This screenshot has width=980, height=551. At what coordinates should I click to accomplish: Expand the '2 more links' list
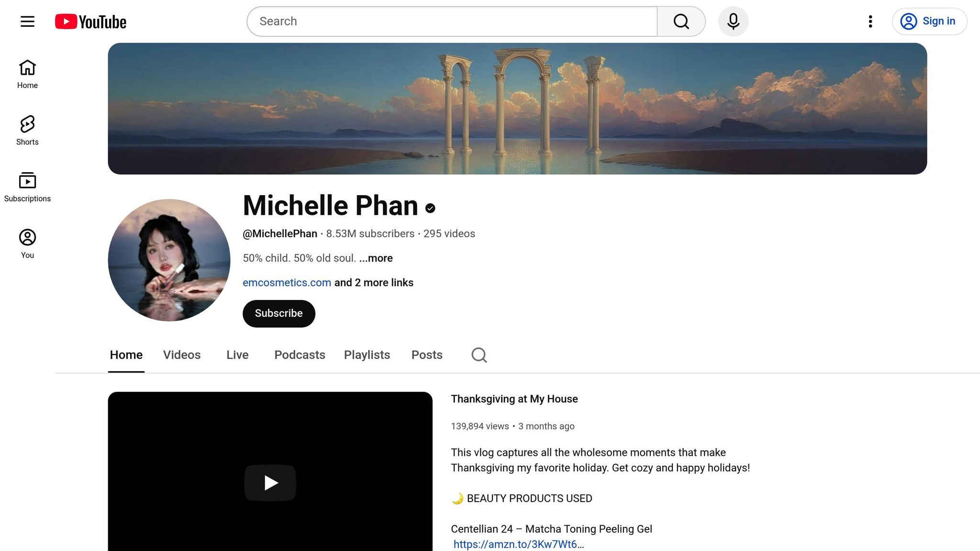(x=373, y=282)
